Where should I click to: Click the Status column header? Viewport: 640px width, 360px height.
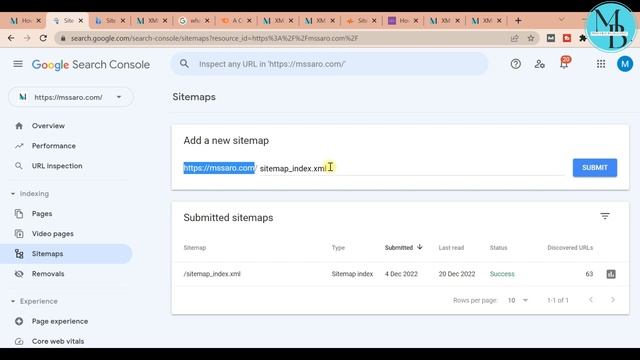498,248
